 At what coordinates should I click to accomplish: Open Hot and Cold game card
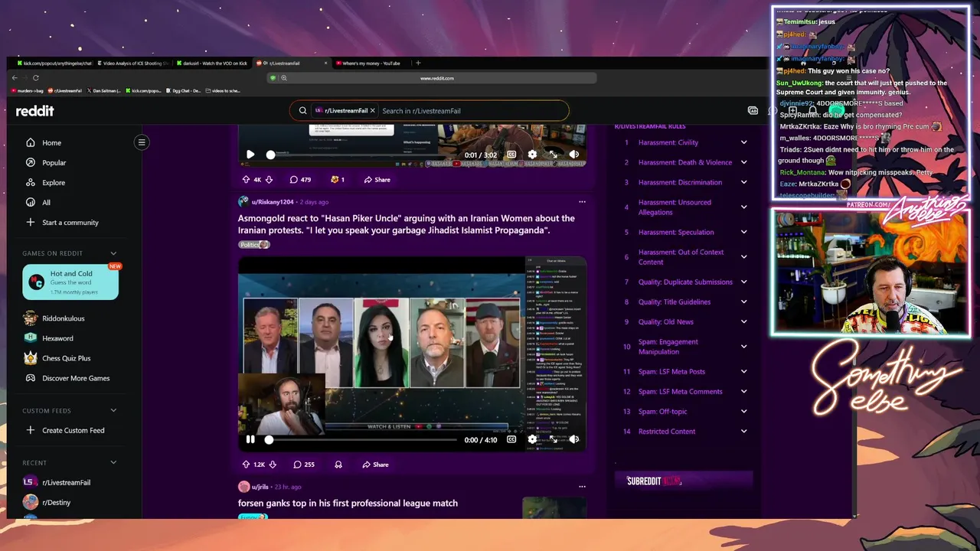pyautogui.click(x=70, y=282)
